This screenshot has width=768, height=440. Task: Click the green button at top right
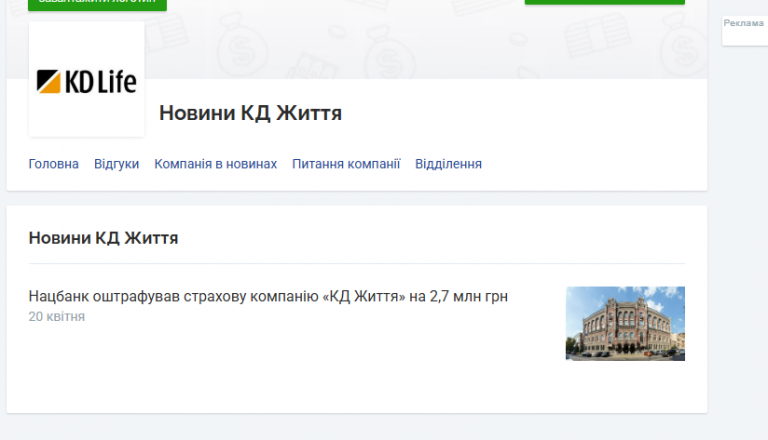tap(605, 2)
